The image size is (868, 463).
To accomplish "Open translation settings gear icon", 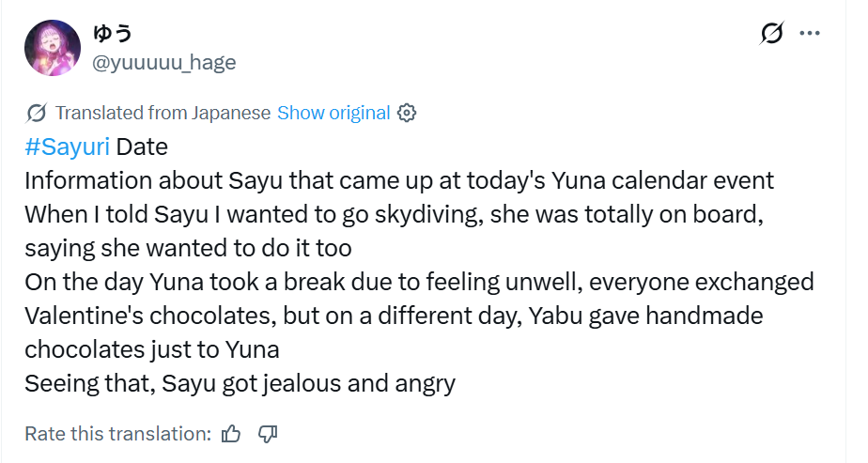I will (x=407, y=113).
